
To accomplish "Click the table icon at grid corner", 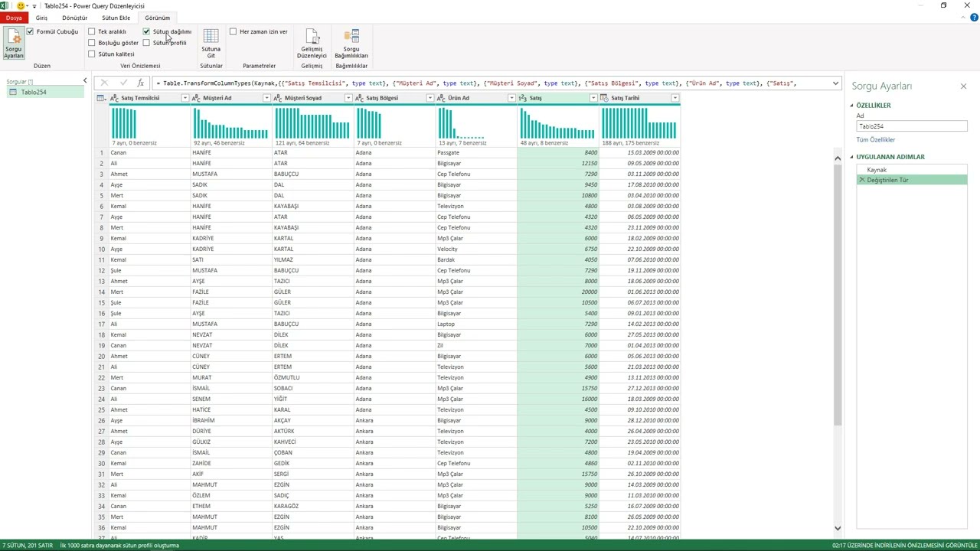I will 101,98.
